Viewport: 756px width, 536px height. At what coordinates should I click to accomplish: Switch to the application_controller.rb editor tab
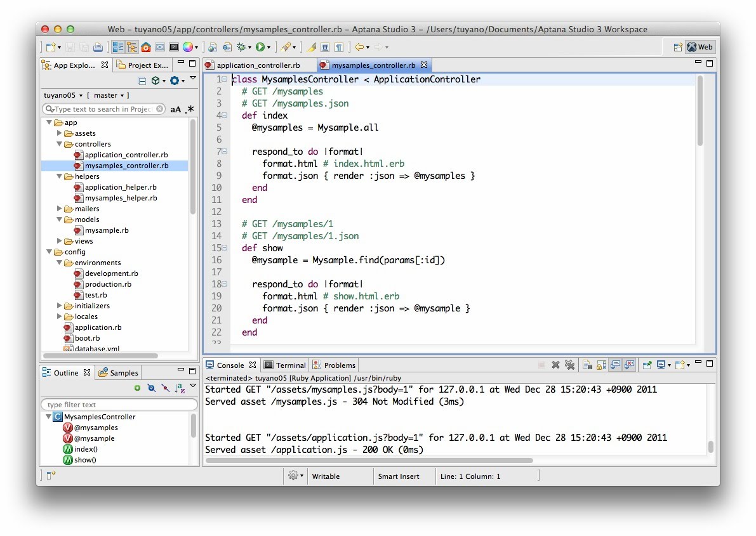point(258,65)
